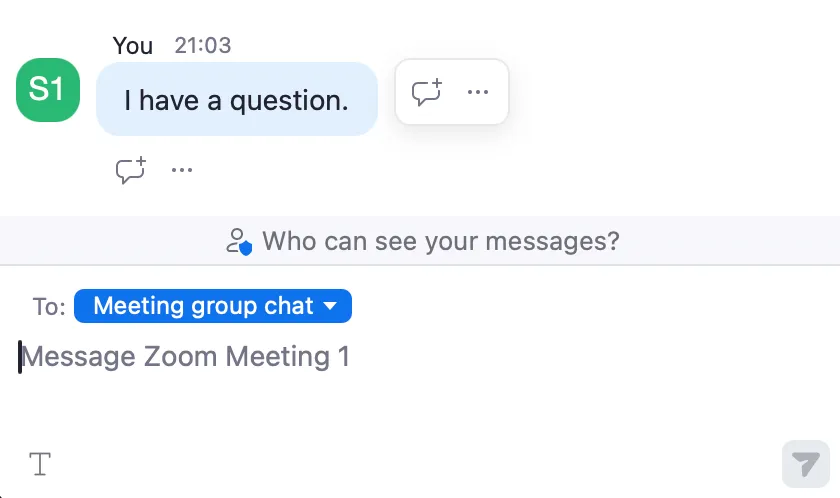840x498 pixels.
Task: Click the reply icon in the hover popup
Action: pyautogui.click(x=427, y=92)
